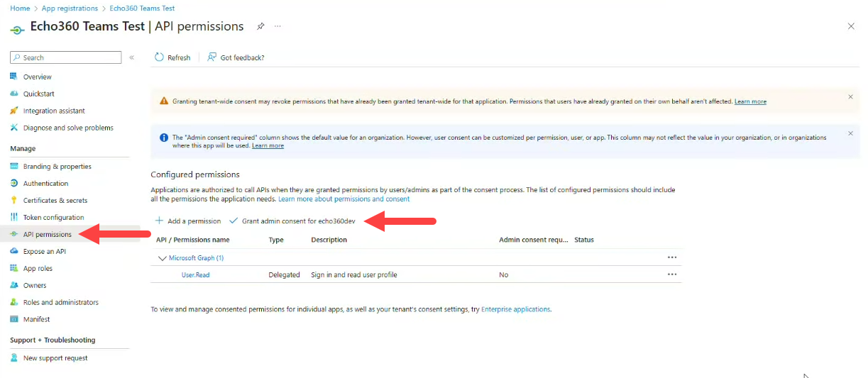
Task: Click Learn more in yellow warning banner
Action: click(x=750, y=101)
